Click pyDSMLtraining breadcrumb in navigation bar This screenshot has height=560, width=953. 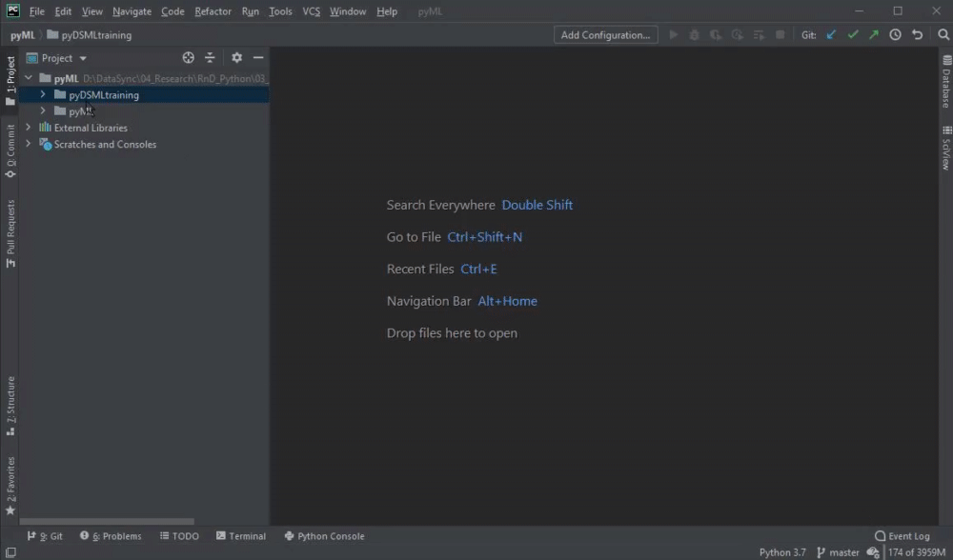pos(90,34)
